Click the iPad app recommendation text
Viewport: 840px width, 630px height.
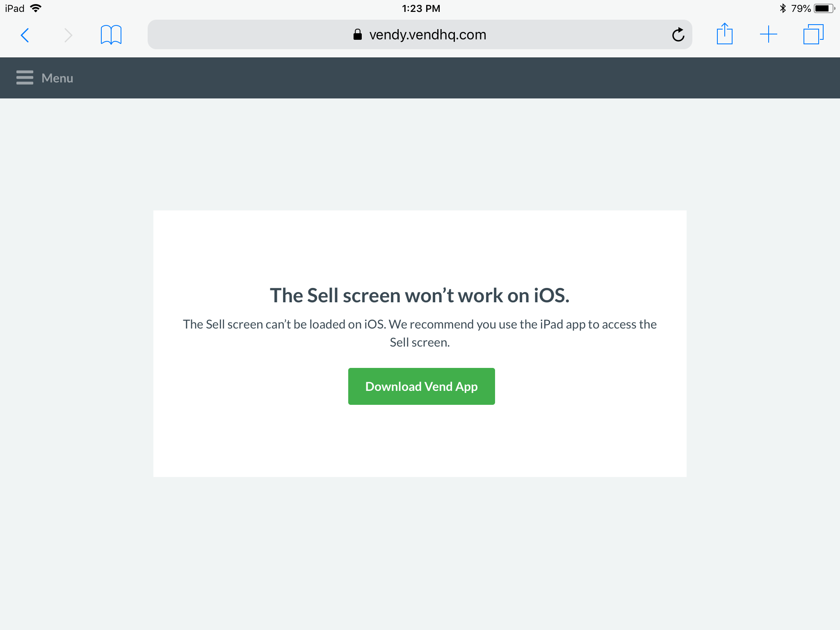pyautogui.click(x=420, y=333)
